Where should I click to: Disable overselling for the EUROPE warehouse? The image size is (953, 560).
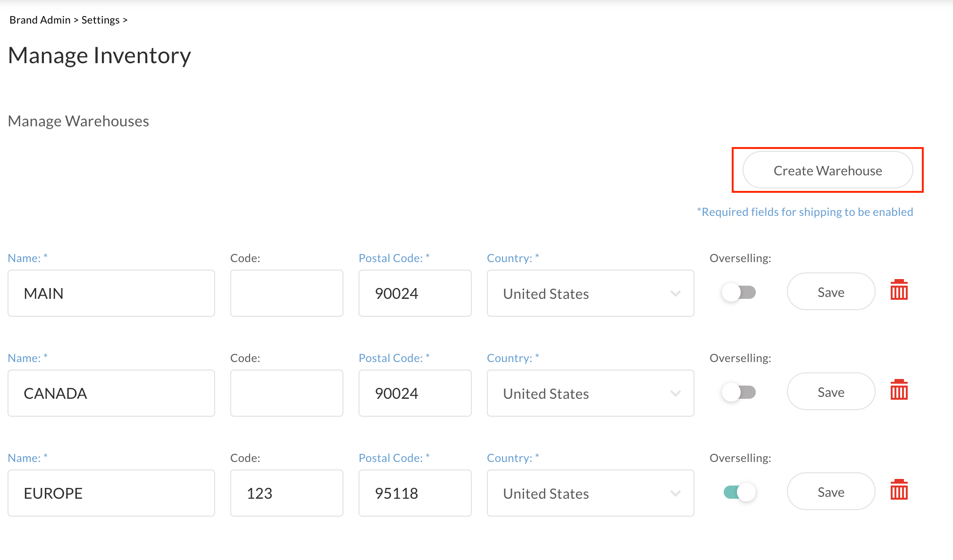(739, 492)
